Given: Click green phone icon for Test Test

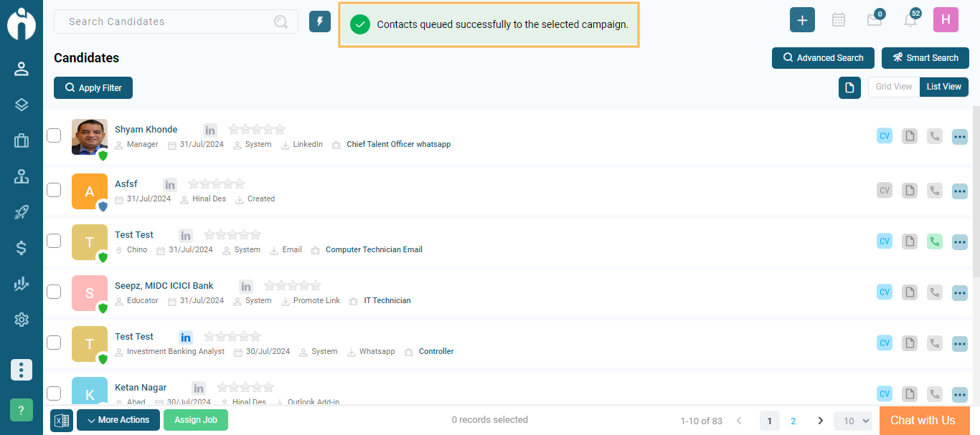Looking at the screenshot, I should [934, 242].
